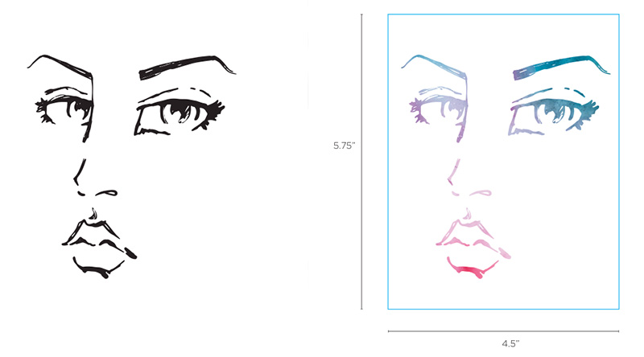
Task: Click the black sketch's eye with long lashes
Action: click(180, 112)
